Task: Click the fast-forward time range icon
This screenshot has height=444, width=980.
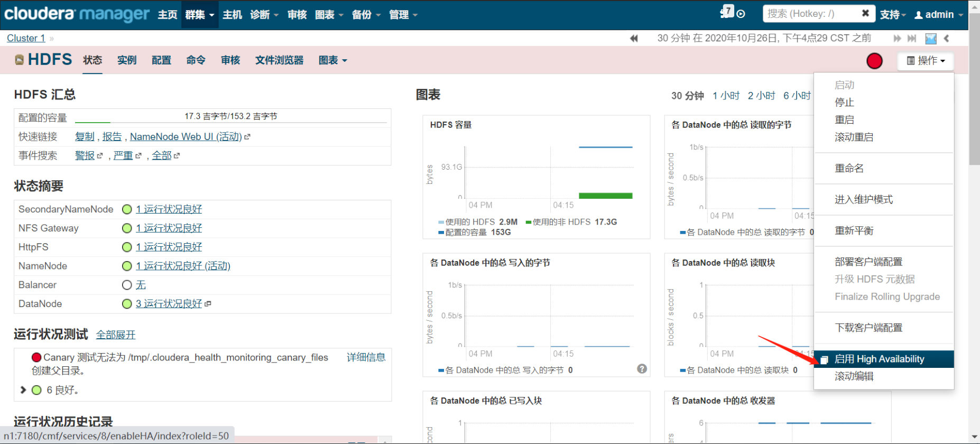Action: [897, 38]
